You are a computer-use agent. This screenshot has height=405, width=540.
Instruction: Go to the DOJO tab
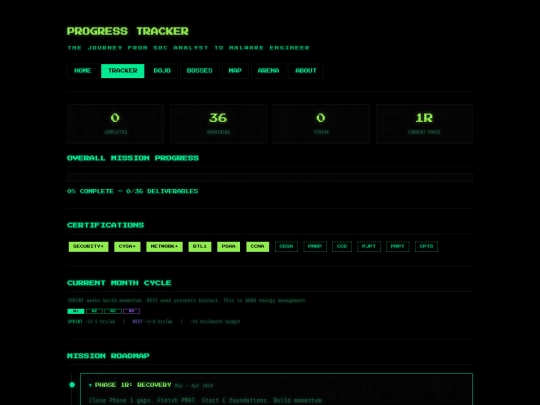point(162,71)
